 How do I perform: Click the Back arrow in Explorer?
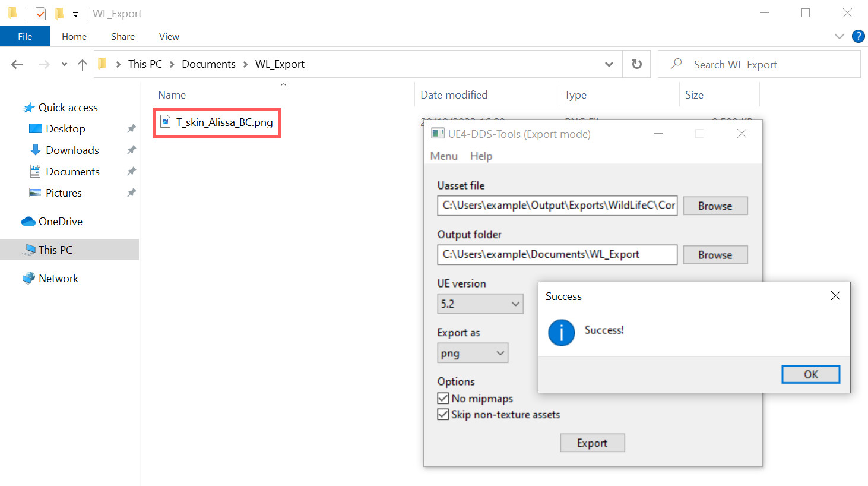(x=17, y=64)
